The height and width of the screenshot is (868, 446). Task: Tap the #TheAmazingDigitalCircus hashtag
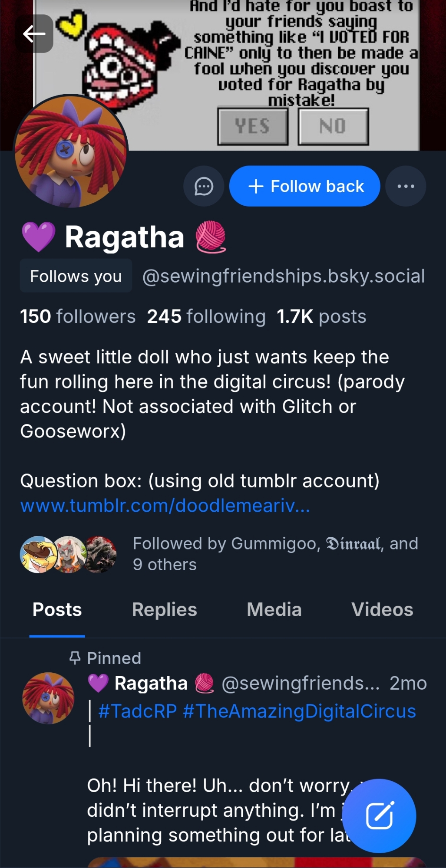click(300, 711)
